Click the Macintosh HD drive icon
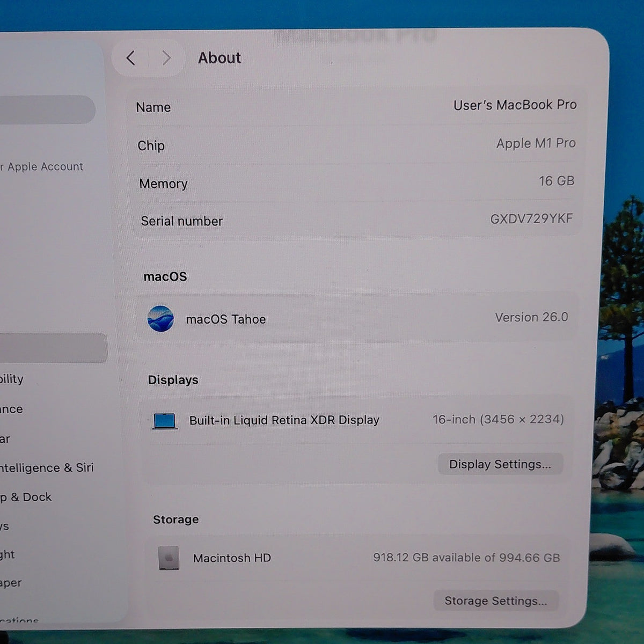Screen dimensions: 644x644 (169, 558)
